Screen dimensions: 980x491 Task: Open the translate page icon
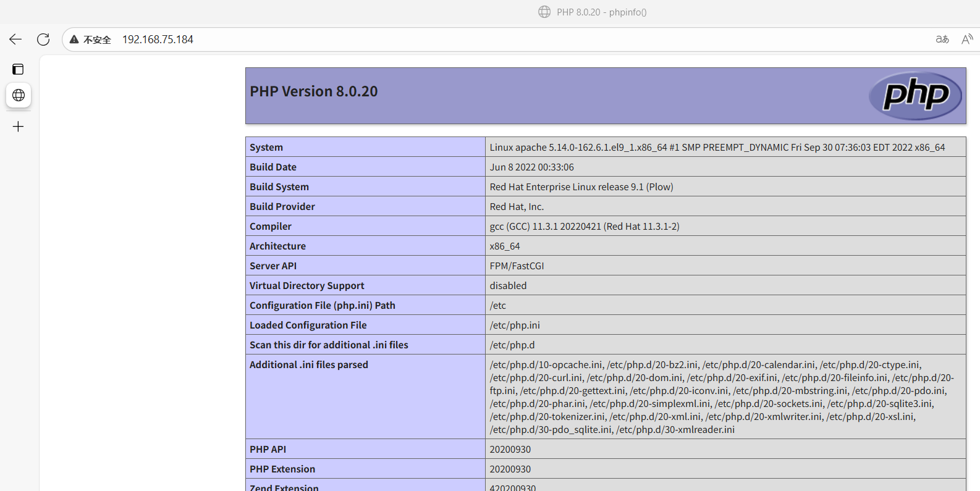pos(942,40)
